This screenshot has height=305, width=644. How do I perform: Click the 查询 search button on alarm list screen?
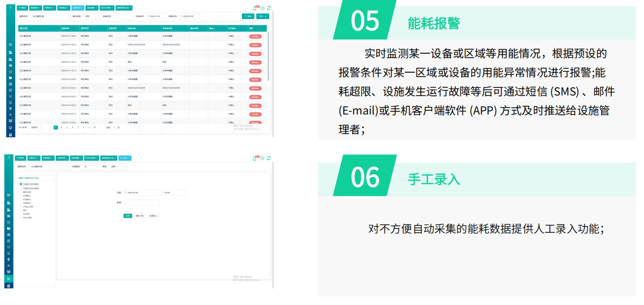point(248,16)
